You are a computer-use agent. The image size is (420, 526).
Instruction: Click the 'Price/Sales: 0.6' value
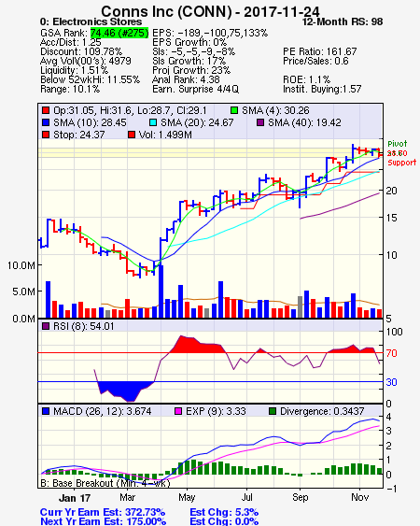pos(315,61)
